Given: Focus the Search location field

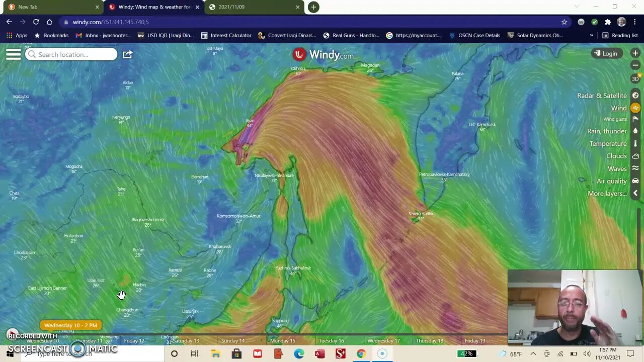Looking at the screenshot, I should click(71, 54).
